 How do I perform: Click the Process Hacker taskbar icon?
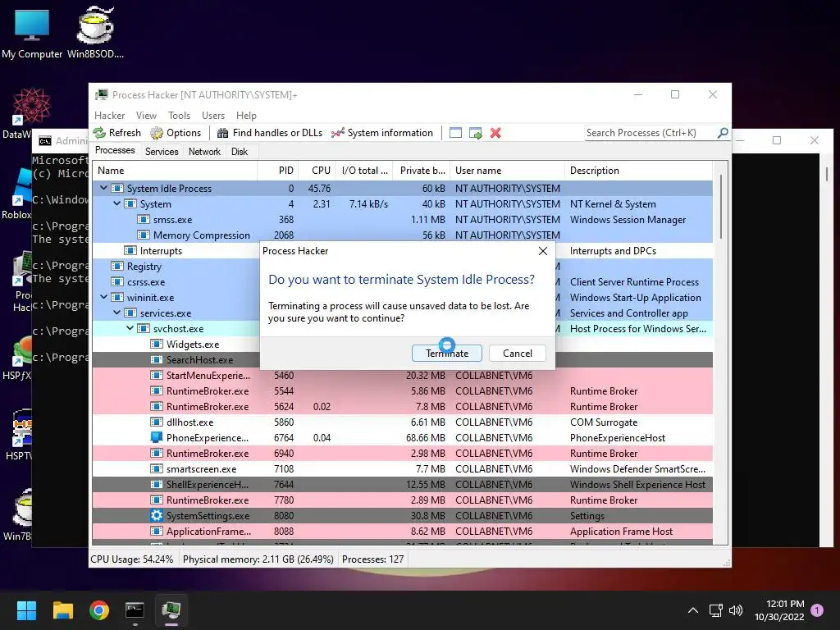[171, 610]
